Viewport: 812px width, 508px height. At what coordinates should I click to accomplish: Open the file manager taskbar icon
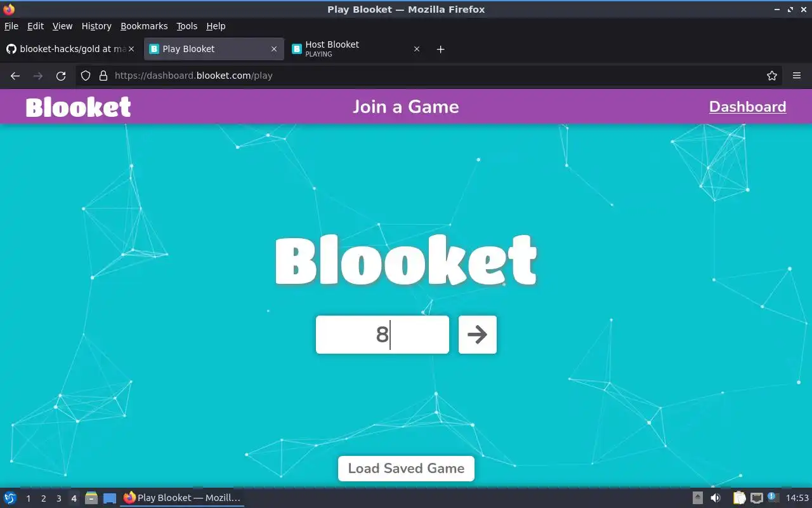click(91, 498)
